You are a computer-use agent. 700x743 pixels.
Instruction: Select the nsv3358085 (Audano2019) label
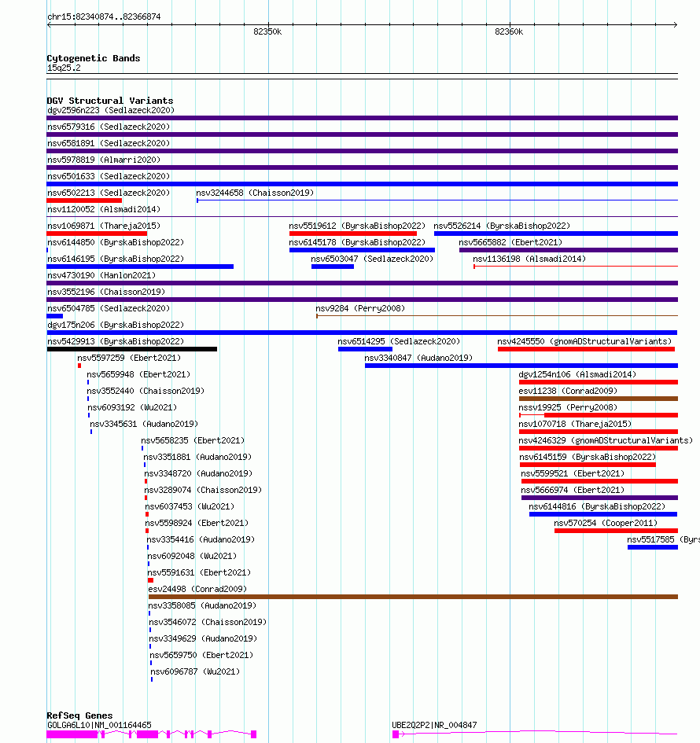coord(202,606)
